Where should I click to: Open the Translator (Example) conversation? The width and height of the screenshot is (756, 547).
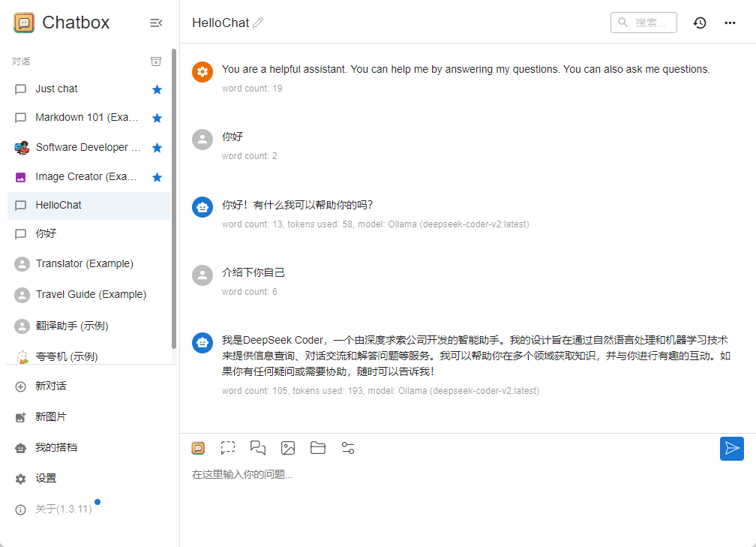[88, 264]
